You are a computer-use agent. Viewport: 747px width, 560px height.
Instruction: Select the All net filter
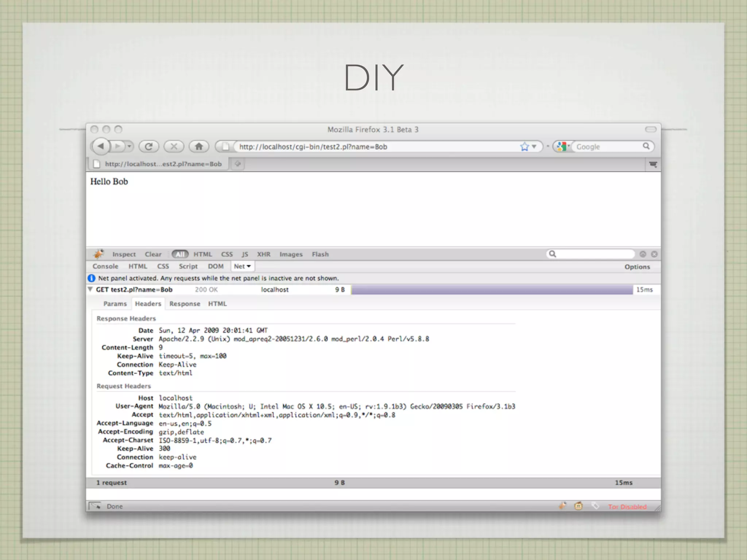[180, 254]
